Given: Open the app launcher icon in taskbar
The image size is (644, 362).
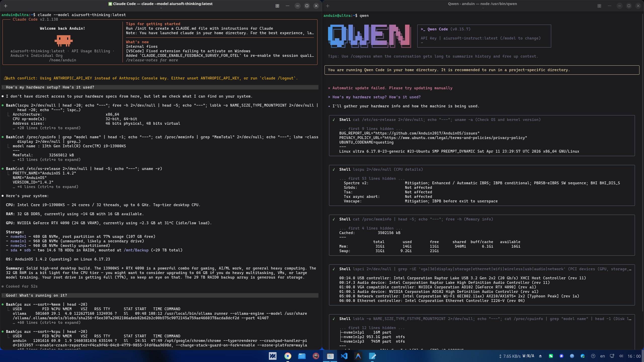Looking at the screenshot, I should [x=273, y=356].
